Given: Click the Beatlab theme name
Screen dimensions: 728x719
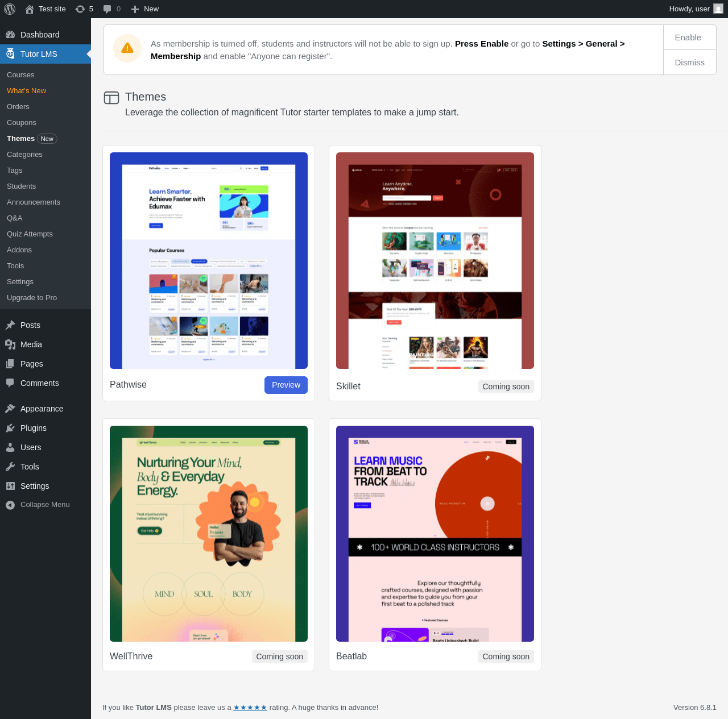Looking at the screenshot, I should click(351, 656).
